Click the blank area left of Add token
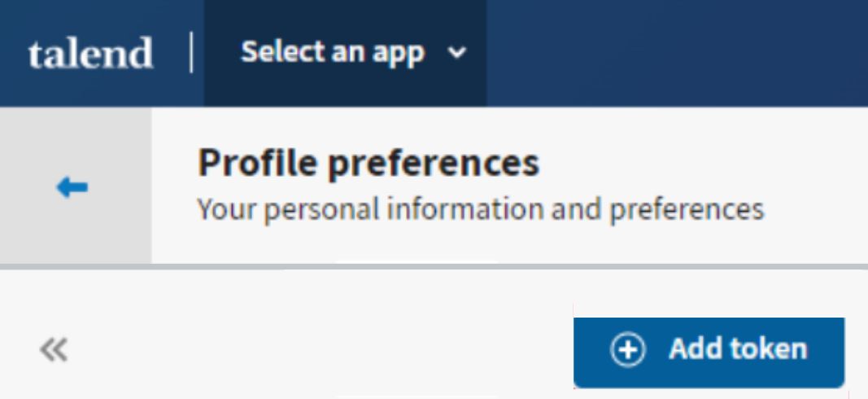This screenshot has width=868, height=399. click(x=325, y=352)
